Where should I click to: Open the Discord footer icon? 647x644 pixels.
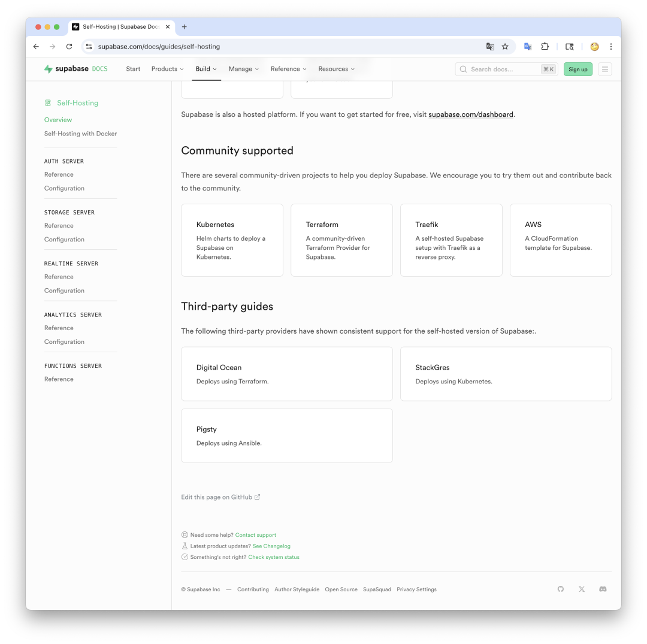click(603, 589)
